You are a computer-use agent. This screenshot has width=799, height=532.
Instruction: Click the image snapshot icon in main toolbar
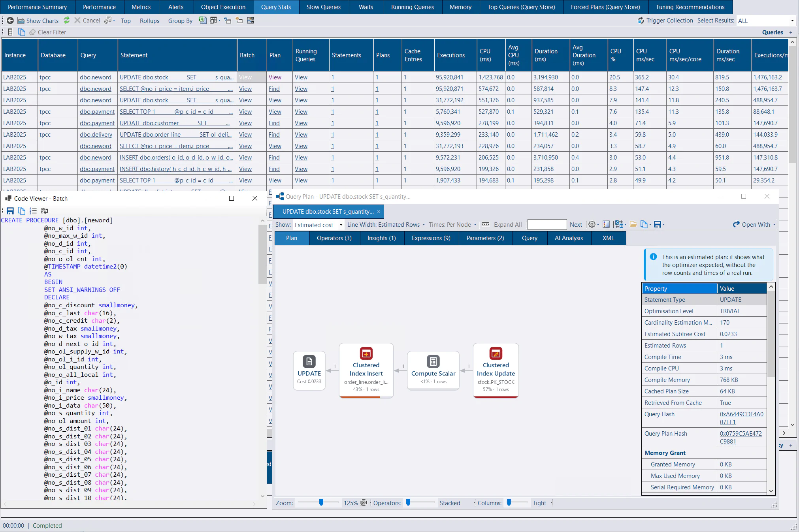point(251,20)
